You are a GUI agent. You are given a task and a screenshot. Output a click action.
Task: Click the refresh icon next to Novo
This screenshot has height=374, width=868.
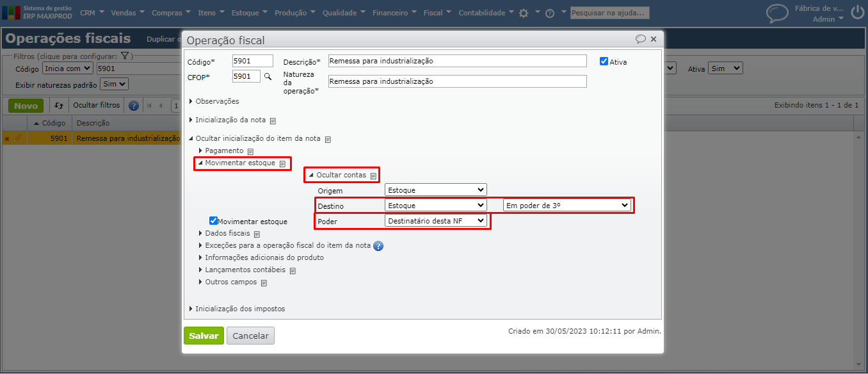[59, 106]
